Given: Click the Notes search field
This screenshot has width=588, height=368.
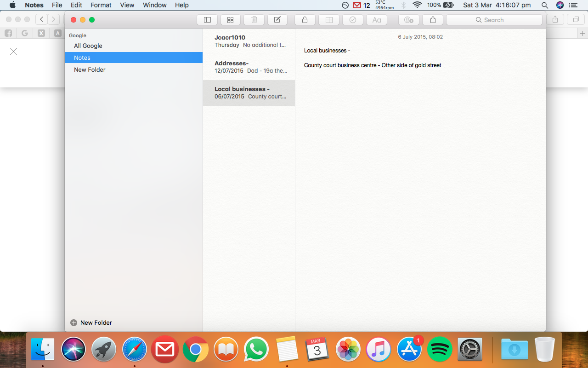Looking at the screenshot, I should pos(494,20).
